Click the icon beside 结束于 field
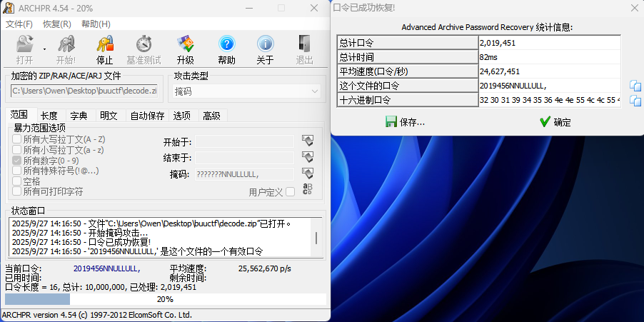The width and height of the screenshot is (644, 322). click(308, 156)
